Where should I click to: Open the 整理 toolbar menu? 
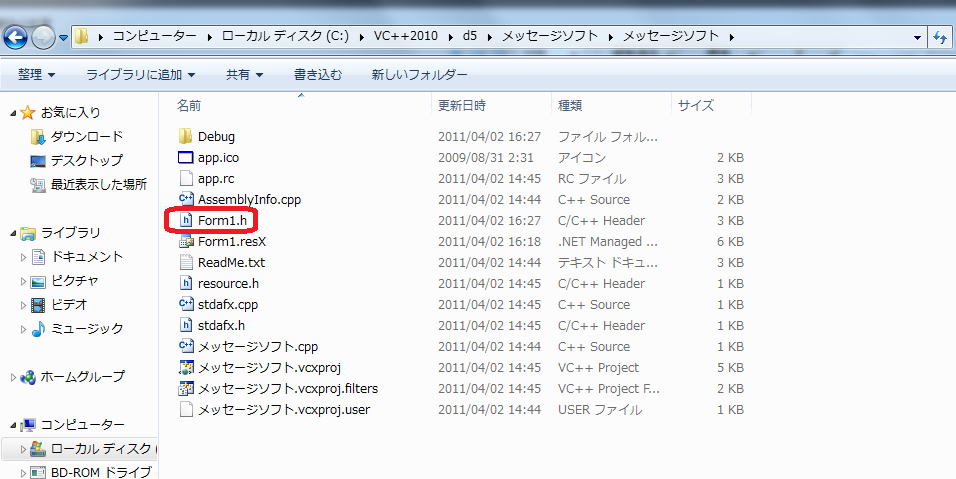click(37, 74)
